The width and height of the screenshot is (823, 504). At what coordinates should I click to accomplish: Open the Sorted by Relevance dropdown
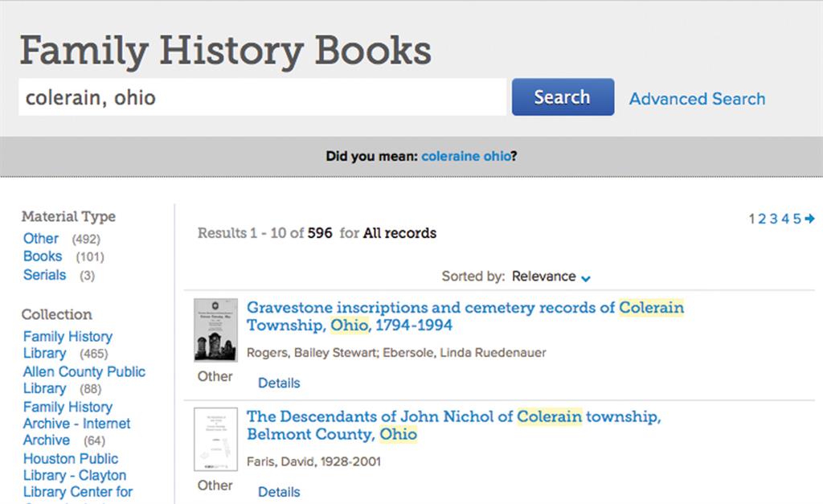(551, 277)
